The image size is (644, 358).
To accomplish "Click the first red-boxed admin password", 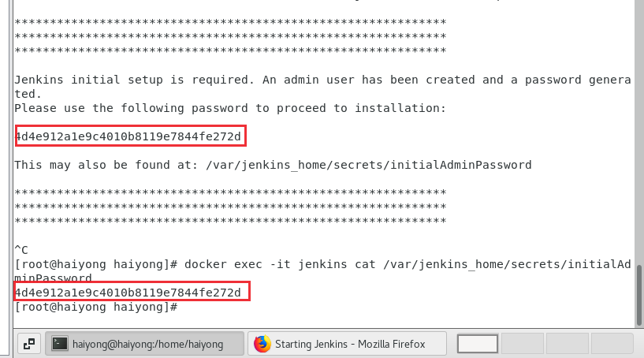I will pos(128,136).
